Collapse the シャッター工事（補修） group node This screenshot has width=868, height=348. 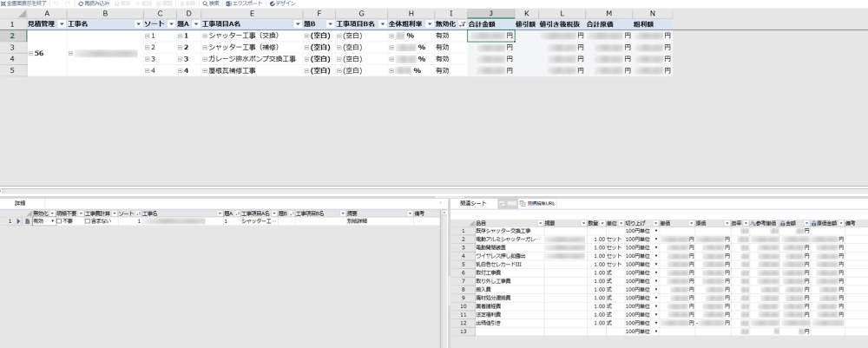coord(204,48)
